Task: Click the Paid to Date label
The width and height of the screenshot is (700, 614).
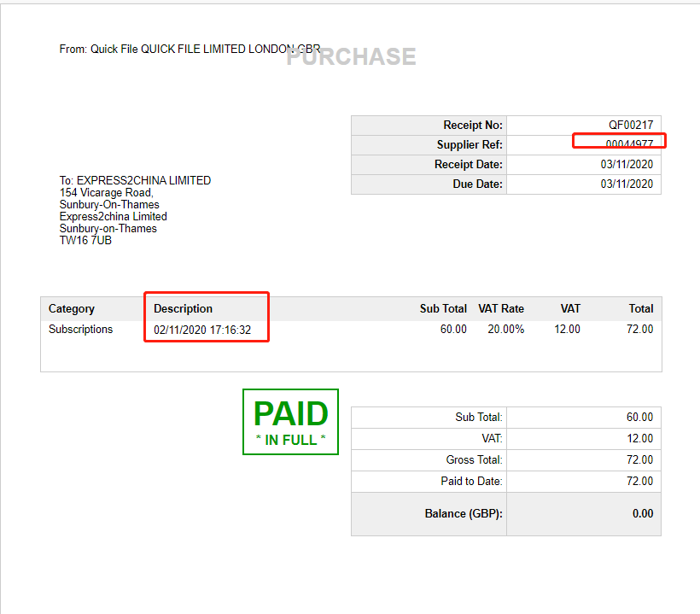Action: pos(471,482)
